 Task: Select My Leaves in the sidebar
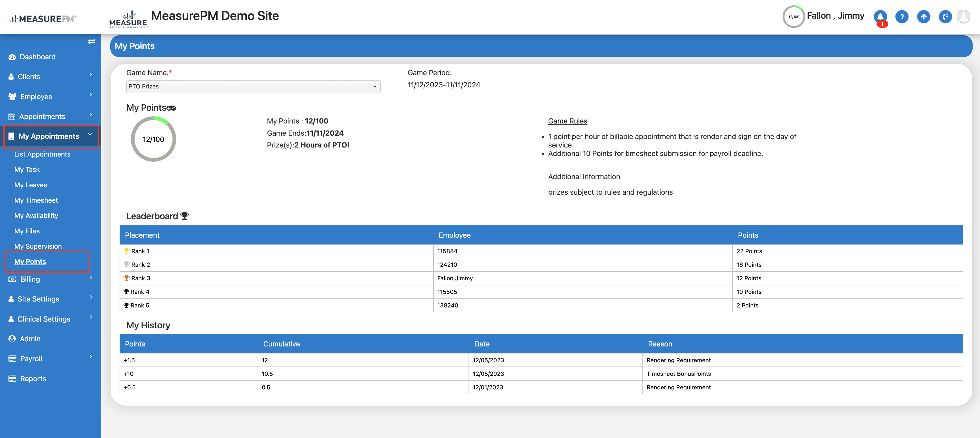31,185
